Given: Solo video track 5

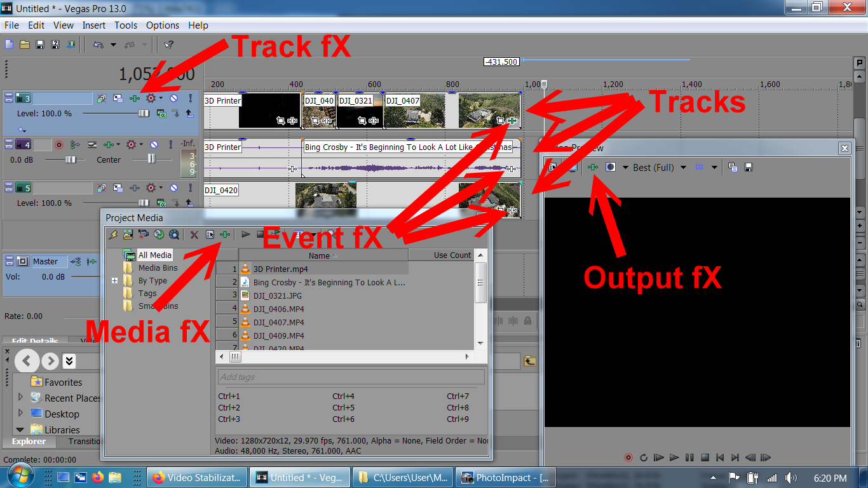Looking at the screenshot, I should [190, 188].
